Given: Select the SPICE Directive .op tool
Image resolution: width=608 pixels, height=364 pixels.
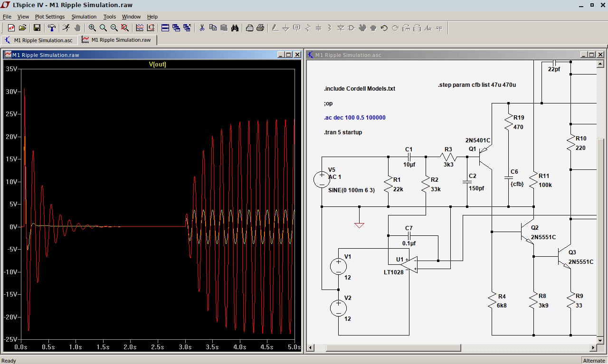Looking at the screenshot, I should pos(439,28).
